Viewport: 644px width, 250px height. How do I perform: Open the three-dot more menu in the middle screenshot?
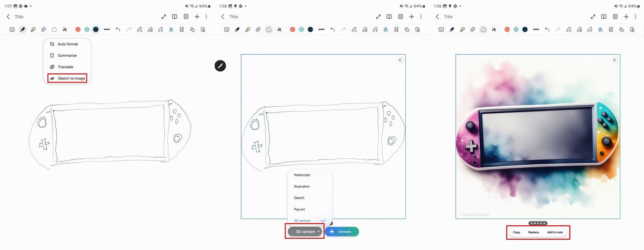(421, 17)
